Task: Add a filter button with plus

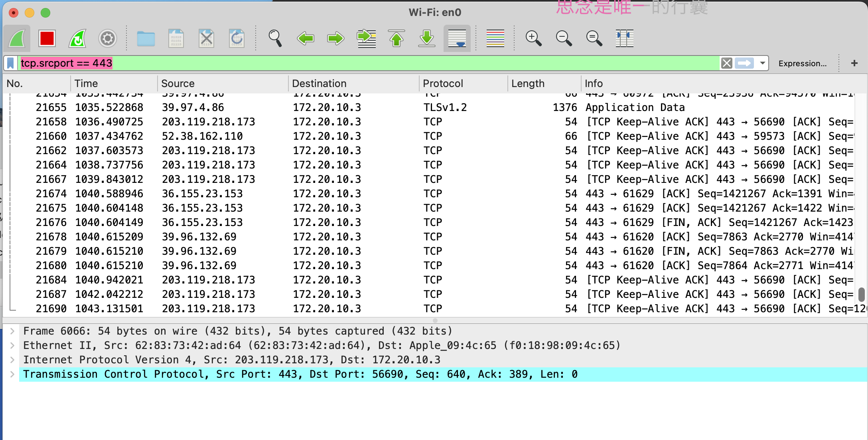Action: [x=854, y=63]
